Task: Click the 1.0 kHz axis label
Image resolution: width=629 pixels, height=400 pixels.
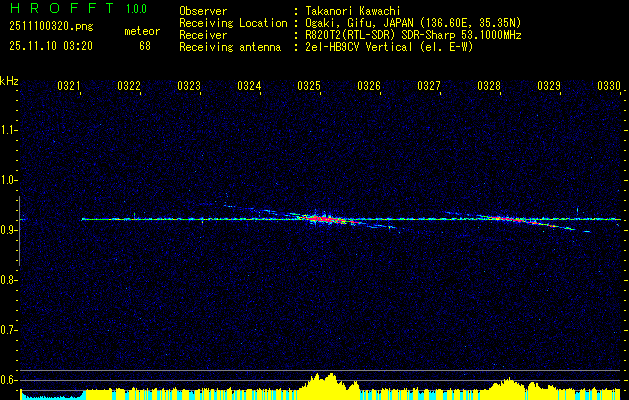Action: [x=8, y=180]
